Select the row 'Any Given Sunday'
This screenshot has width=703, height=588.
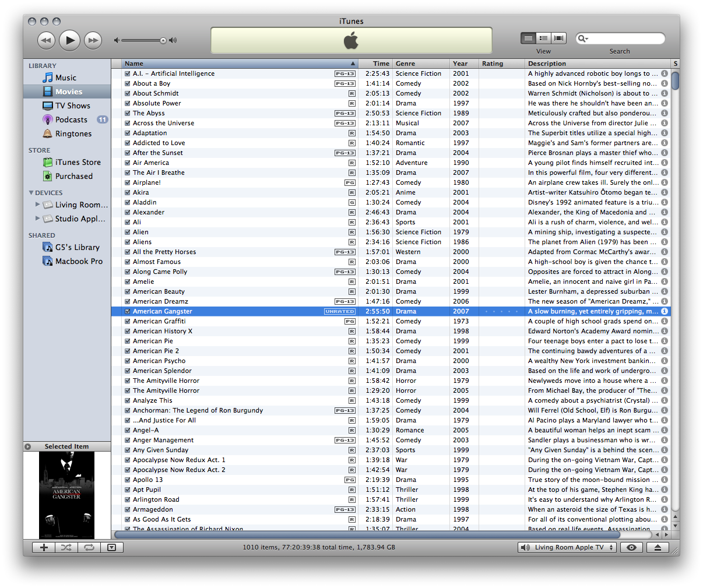391,450
